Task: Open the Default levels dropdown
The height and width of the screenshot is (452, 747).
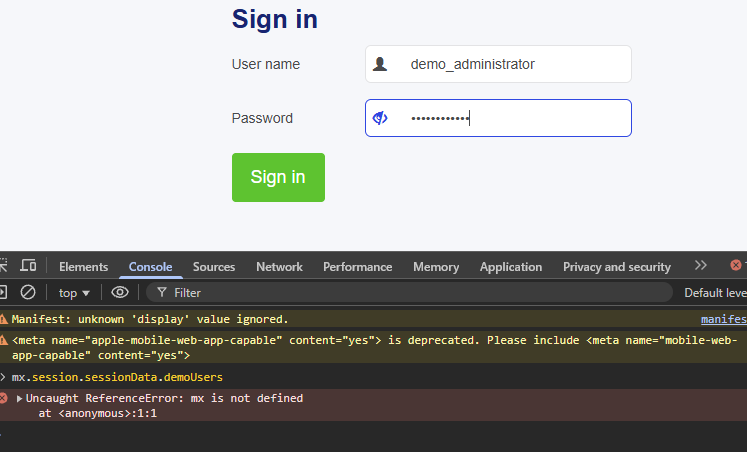Action: (714, 293)
